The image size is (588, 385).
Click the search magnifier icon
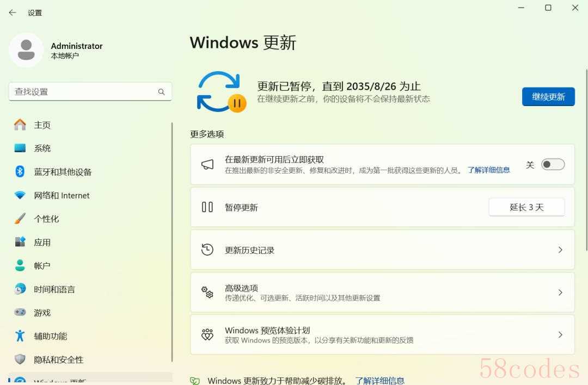point(161,92)
